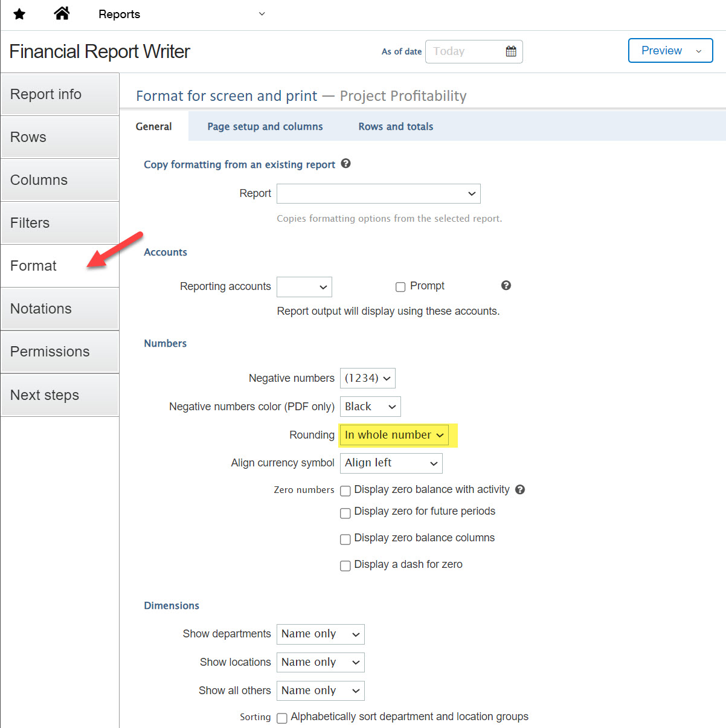Enable the Prompt checkbox
This screenshot has height=728, width=726.
click(x=400, y=287)
